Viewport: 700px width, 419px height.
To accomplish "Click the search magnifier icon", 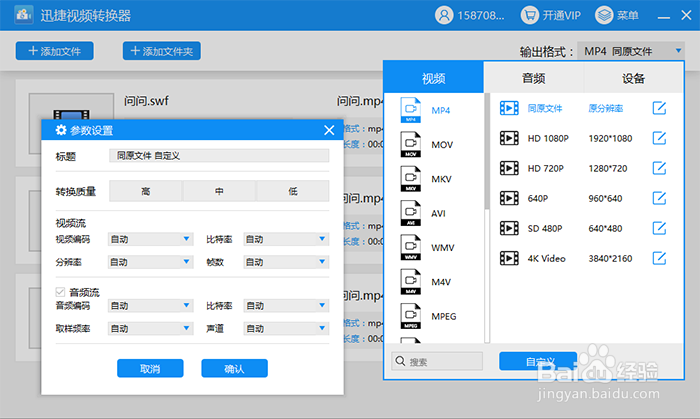I will [x=400, y=361].
